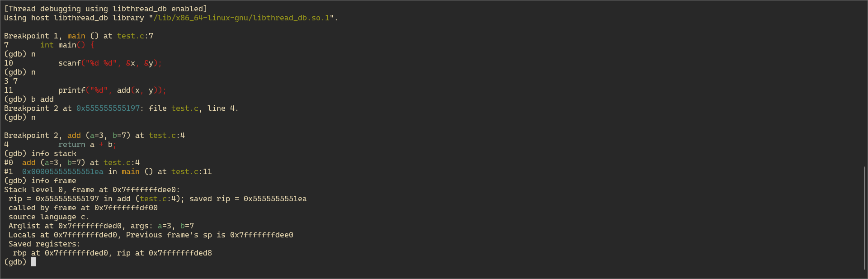Click the 'called by frame at' line
The image size is (868, 279).
pyautogui.click(x=83, y=208)
